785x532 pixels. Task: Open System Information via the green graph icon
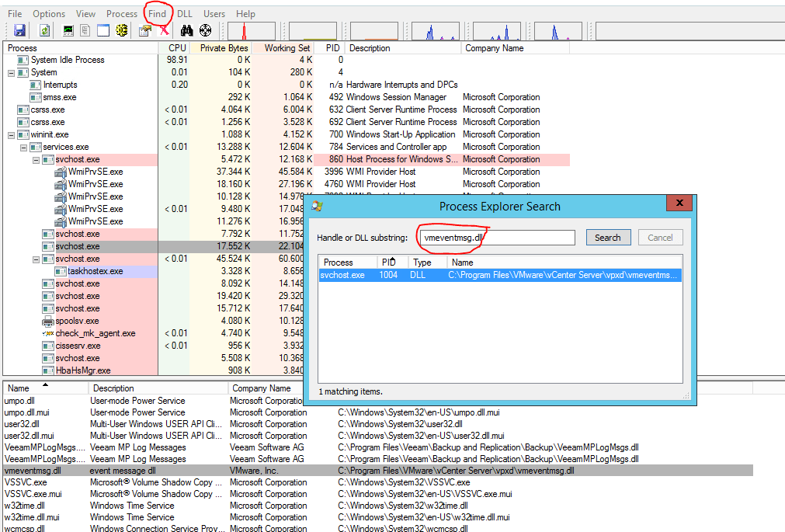68,30
